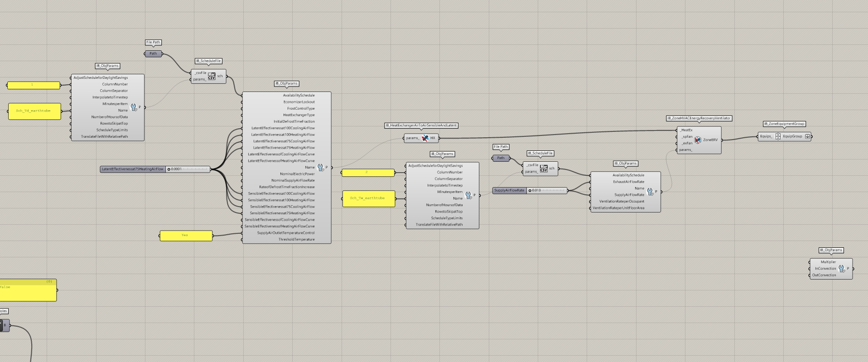Click wrench icon of ObjParams fed by Sch_Td_earthtube

[x=134, y=107]
